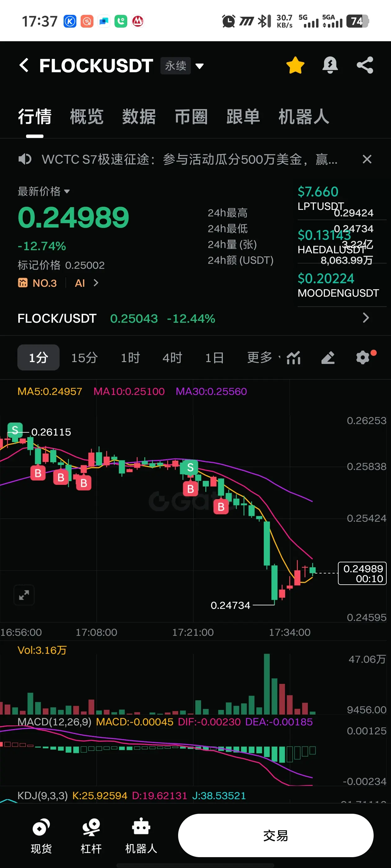The image size is (391, 868).
Task: Select the 1日 timeframe
Action: tap(214, 357)
